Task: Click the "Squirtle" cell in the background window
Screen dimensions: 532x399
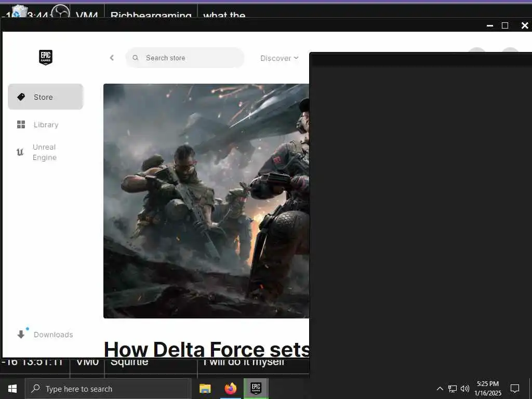Action: (x=129, y=362)
